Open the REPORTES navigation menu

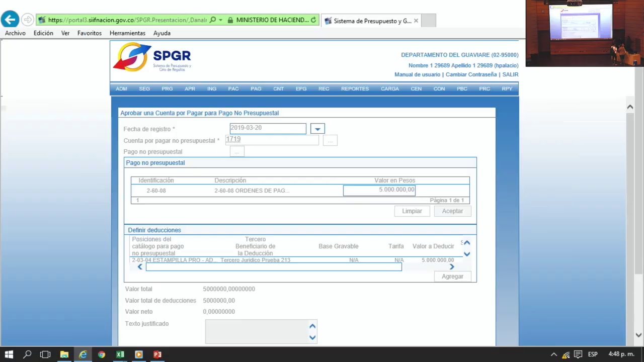point(355,89)
